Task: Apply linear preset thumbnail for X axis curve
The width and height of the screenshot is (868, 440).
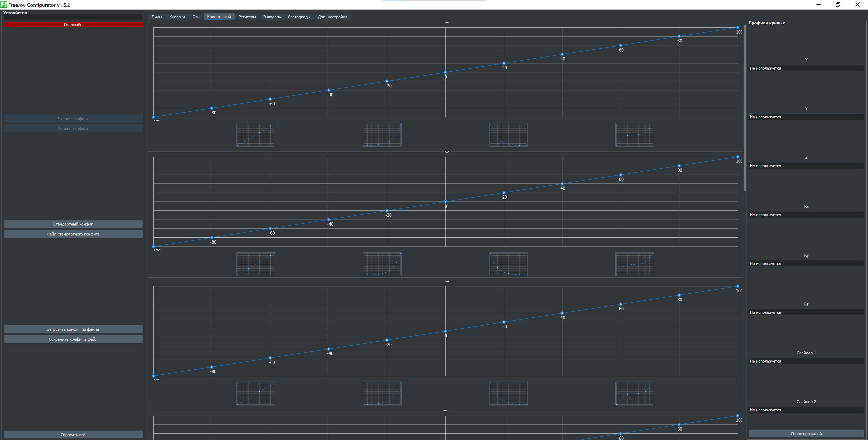Action: pyautogui.click(x=256, y=135)
